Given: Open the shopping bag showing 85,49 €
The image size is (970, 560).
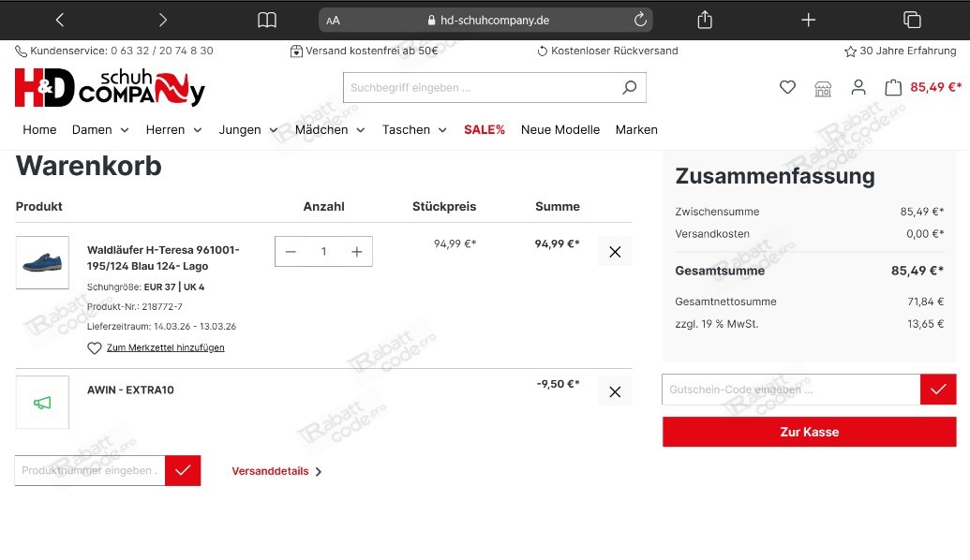Looking at the screenshot, I should pyautogui.click(x=897, y=86).
